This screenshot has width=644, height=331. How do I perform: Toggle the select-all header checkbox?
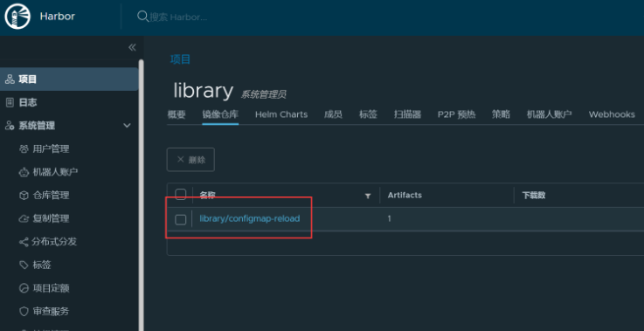[x=181, y=194]
